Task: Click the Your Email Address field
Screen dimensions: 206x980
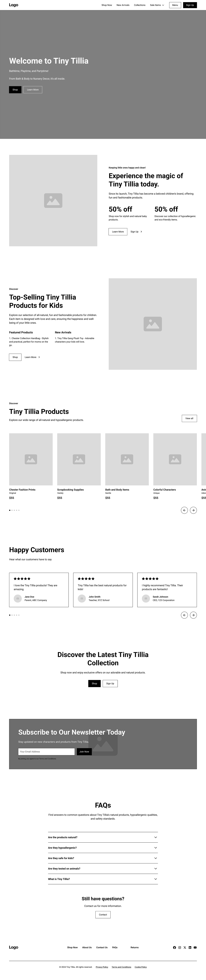Action: 46,751
